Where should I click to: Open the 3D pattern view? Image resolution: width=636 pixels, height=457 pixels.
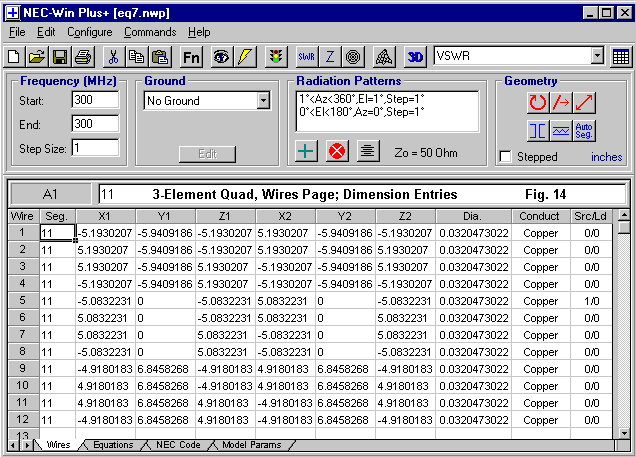(417, 57)
